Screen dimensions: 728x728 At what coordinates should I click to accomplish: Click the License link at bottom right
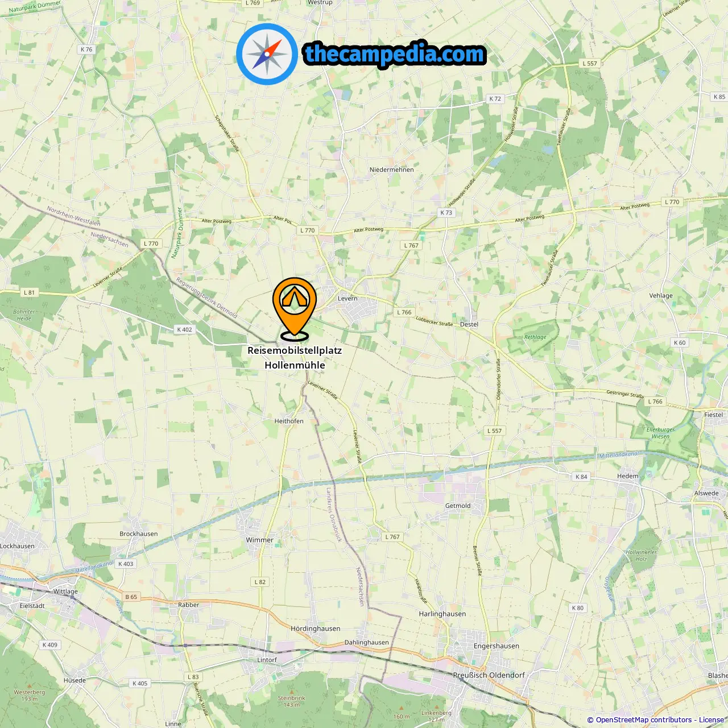(712, 720)
